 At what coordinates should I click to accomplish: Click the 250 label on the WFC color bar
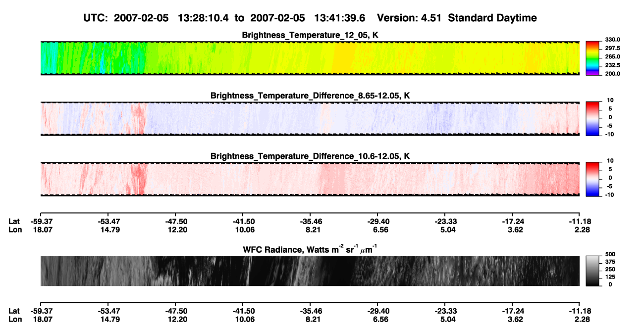click(x=610, y=269)
